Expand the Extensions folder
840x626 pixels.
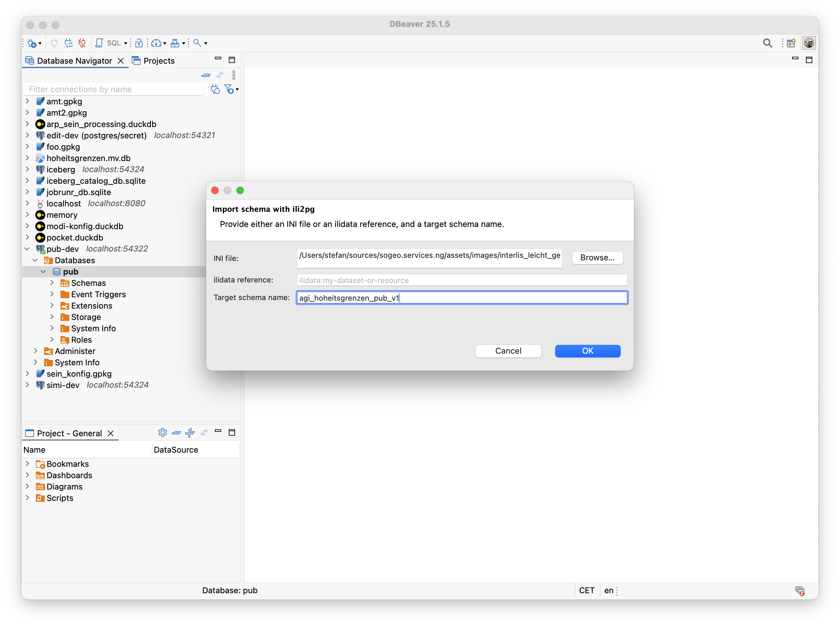pyautogui.click(x=52, y=306)
